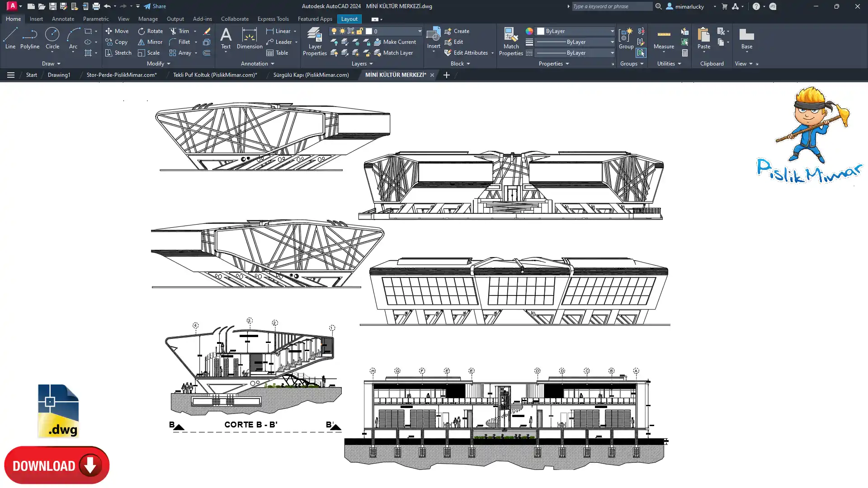This screenshot has height=488, width=868.
Task: Click the object color wheel swatch
Action: click(x=529, y=31)
